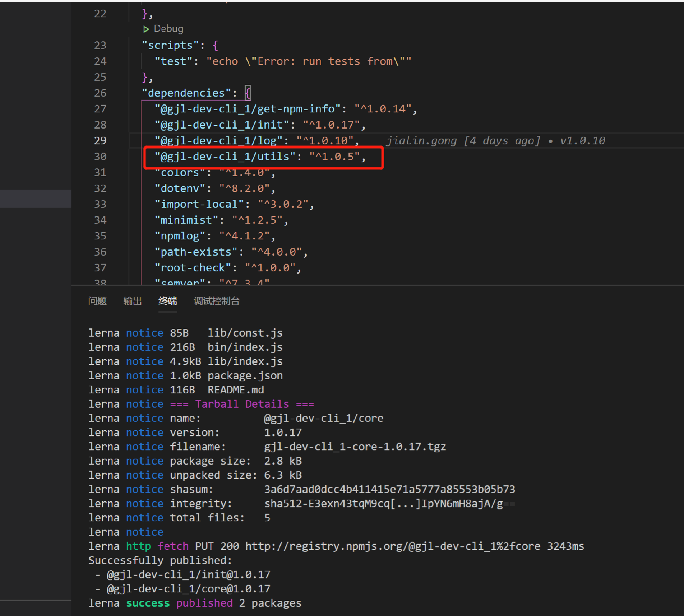Click @gjl-dev-cli_1/core@1.0.17 in published list
Viewport: 684px width, 616px height.
click(x=189, y=589)
